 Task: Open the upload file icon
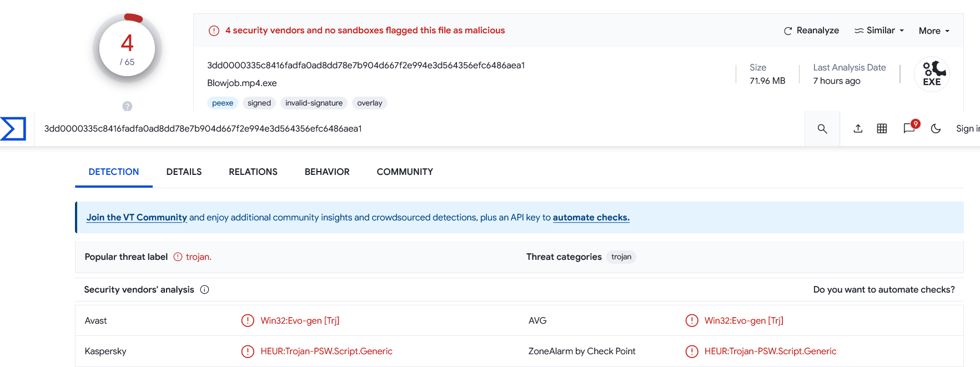pyautogui.click(x=858, y=129)
